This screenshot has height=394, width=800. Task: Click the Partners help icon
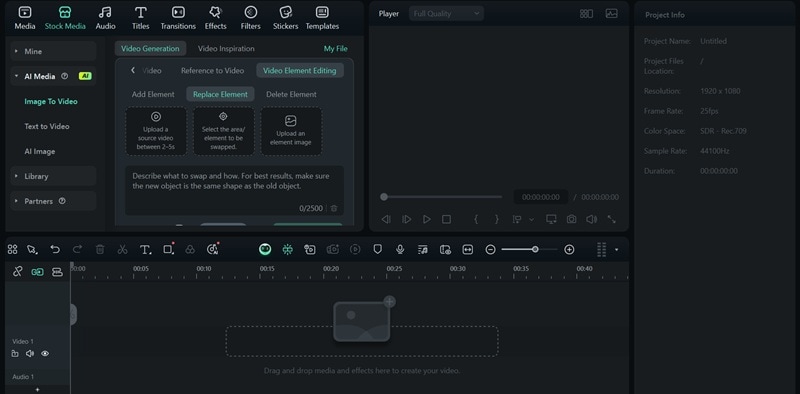62,201
